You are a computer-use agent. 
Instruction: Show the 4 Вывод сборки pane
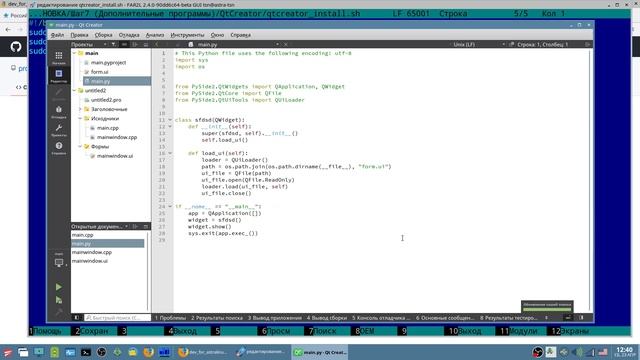point(327,318)
